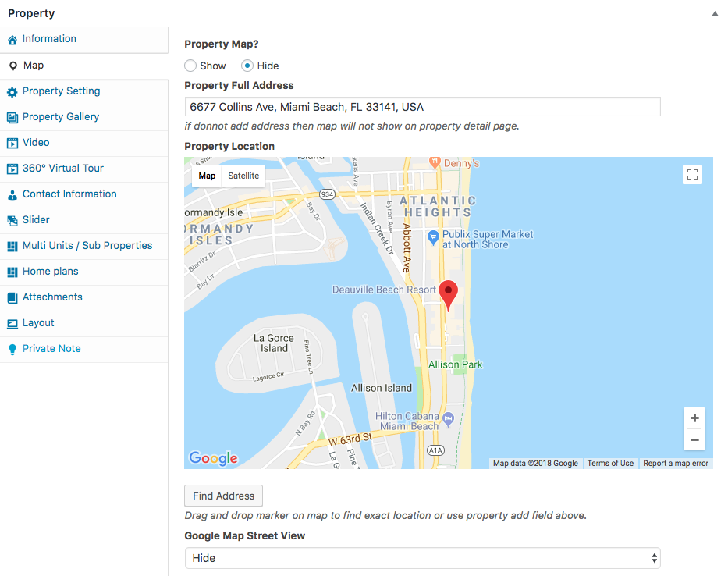
Task: Click the Denny's restaurant map pin
Action: point(435,162)
